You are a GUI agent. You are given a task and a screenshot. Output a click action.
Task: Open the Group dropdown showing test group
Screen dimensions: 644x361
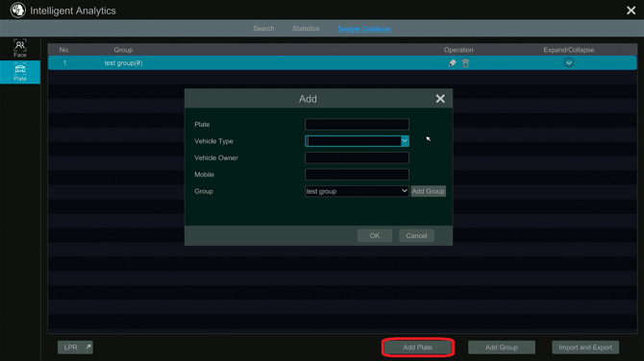tap(357, 191)
